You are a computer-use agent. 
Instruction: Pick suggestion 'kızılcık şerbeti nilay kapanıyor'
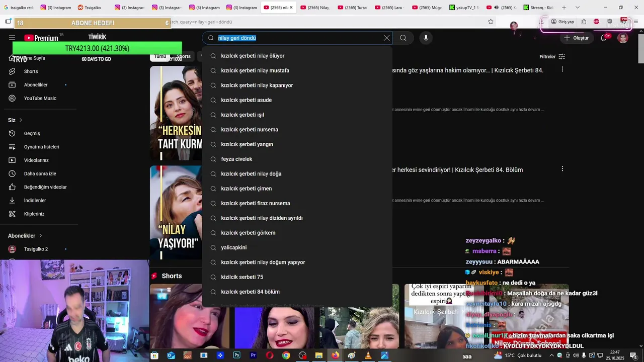coord(297,85)
